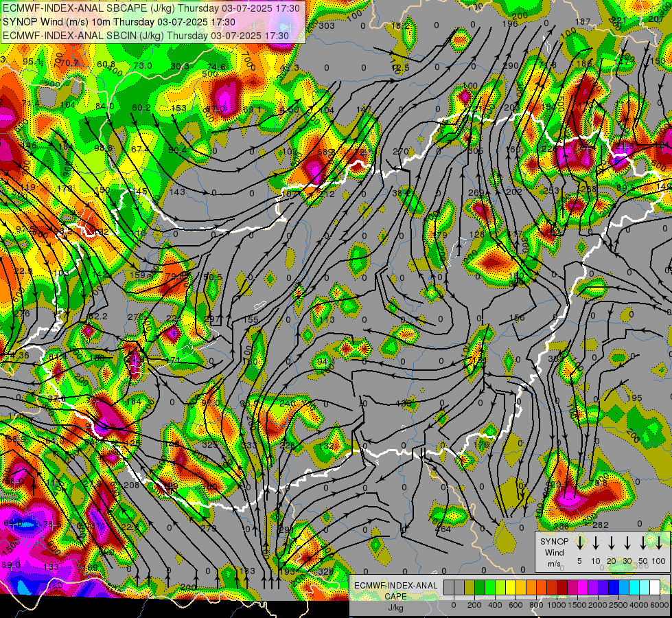
Task: Select the bright magenta CAPE legend swatch
Action: coord(583,588)
